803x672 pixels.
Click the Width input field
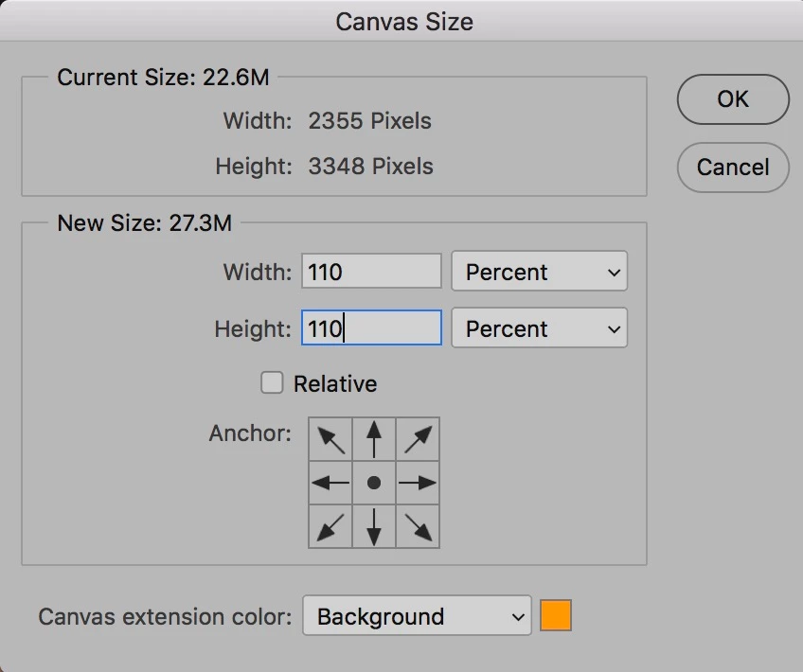point(371,273)
